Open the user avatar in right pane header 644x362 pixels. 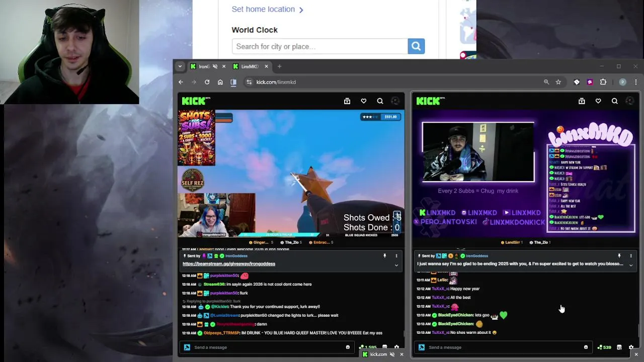(x=630, y=101)
